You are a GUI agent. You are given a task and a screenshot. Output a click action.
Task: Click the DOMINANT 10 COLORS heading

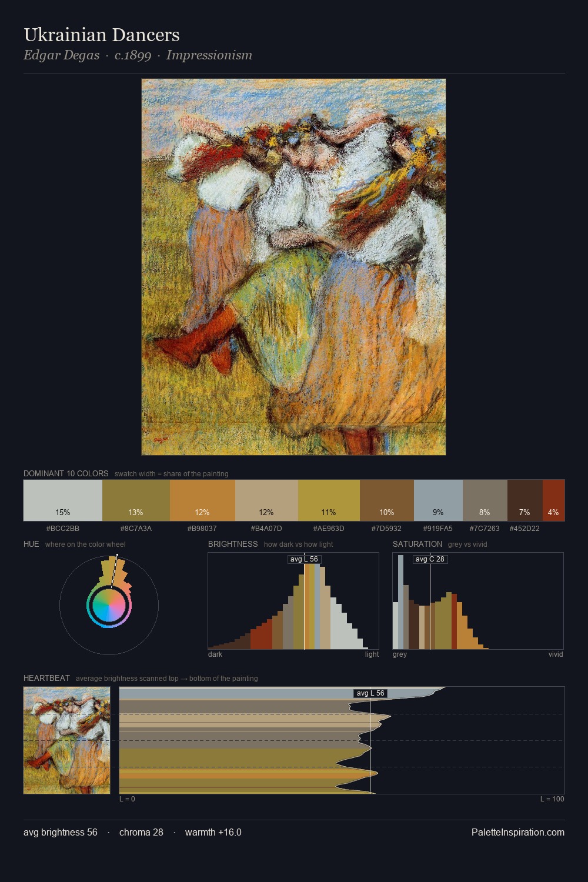66,473
